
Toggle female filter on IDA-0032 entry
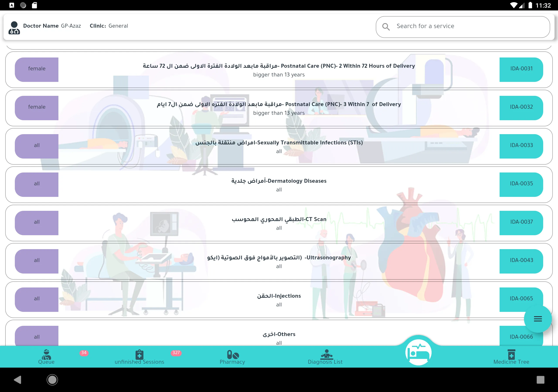[x=37, y=106]
